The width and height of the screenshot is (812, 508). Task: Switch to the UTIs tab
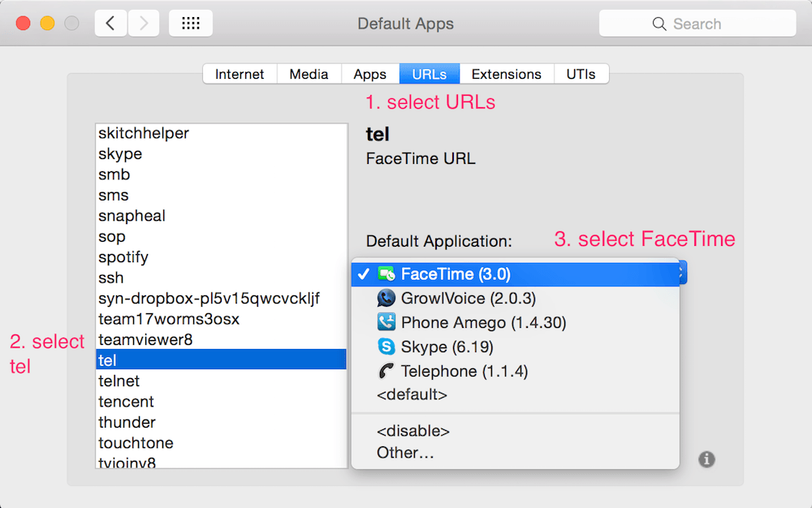click(x=581, y=74)
